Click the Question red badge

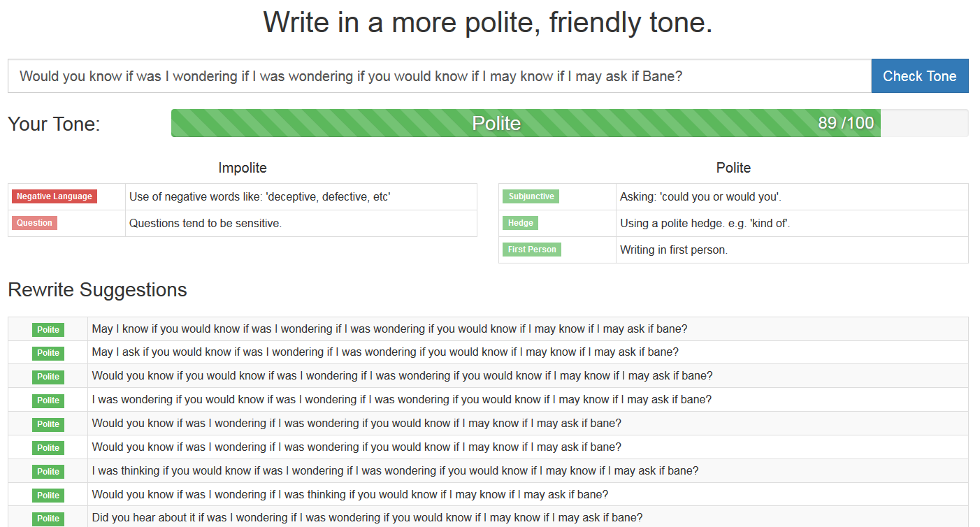[x=35, y=223]
